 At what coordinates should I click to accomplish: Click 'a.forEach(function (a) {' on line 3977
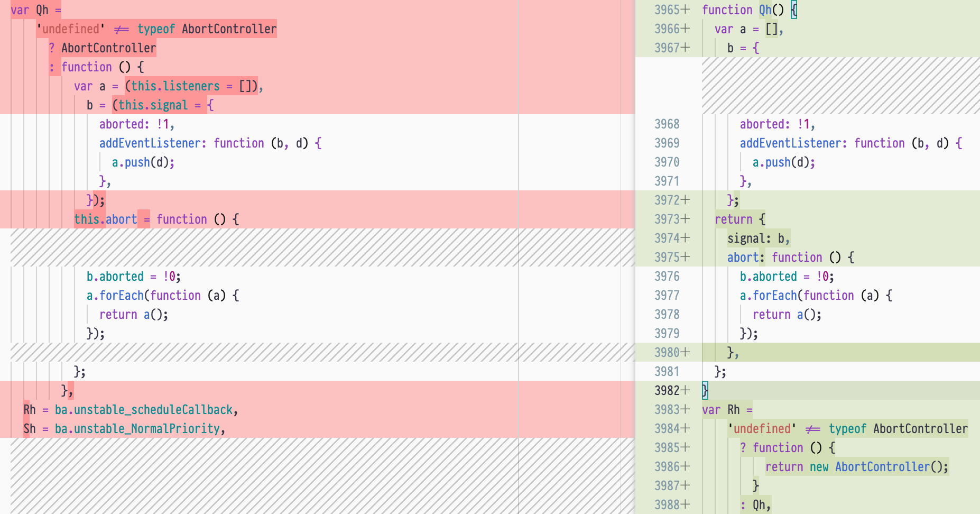(816, 296)
